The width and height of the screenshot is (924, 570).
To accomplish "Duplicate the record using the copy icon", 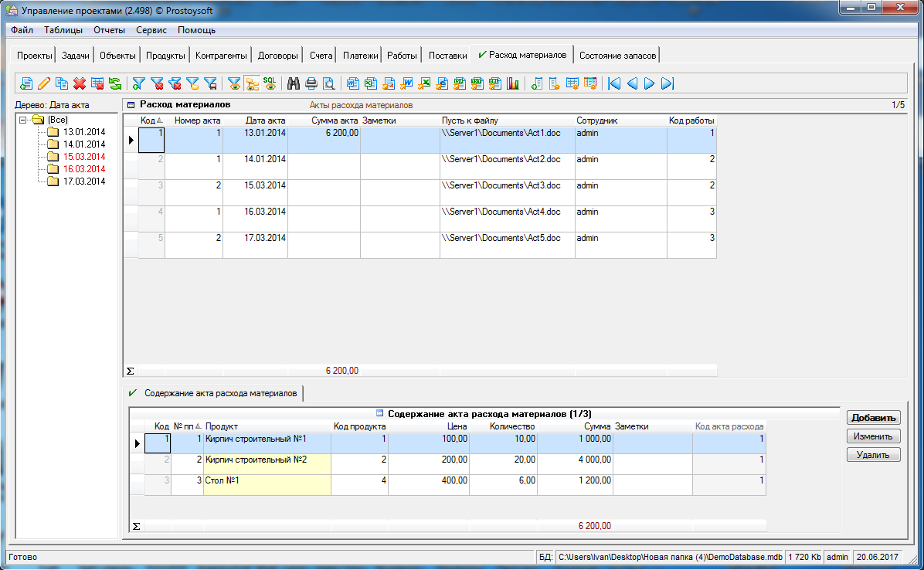I will (62, 83).
